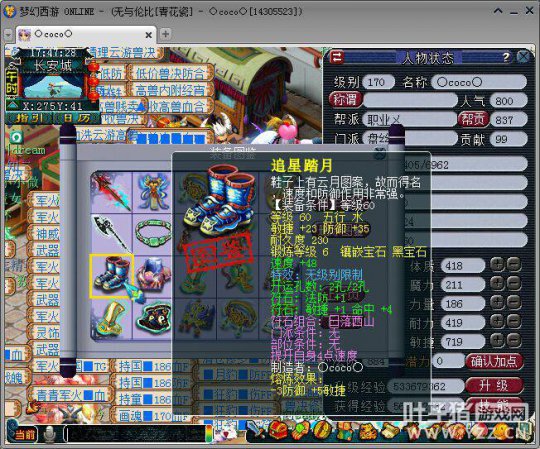Decrease 体质 with its minus button

514,265
